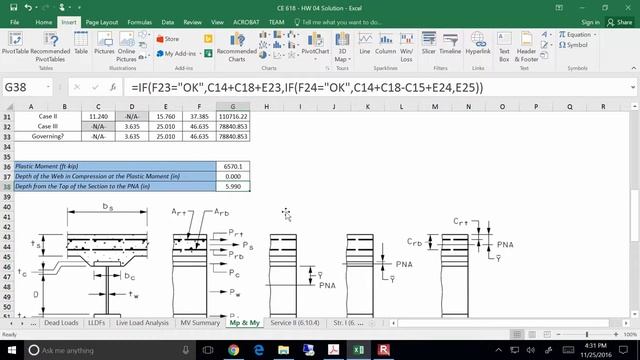Switch to the Page Layout tab

click(x=102, y=22)
